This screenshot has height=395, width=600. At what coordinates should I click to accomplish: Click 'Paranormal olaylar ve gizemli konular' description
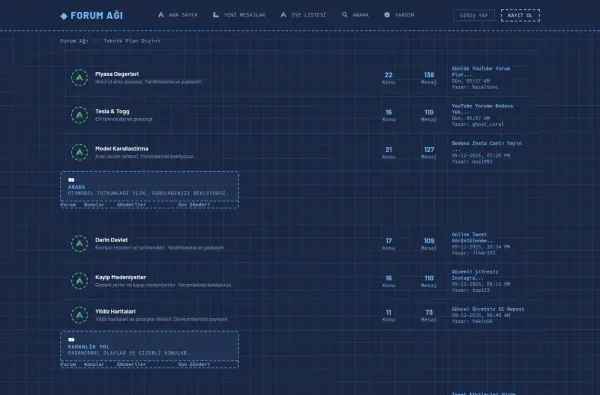[129, 353]
